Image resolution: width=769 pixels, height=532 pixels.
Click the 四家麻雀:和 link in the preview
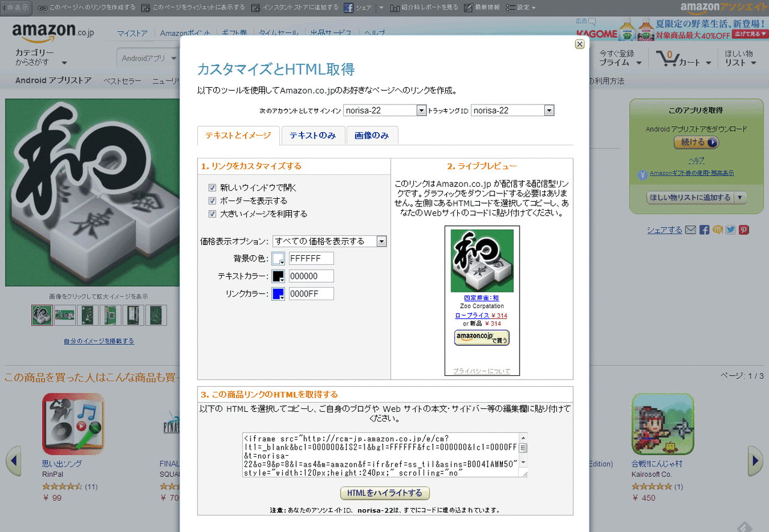click(482, 298)
